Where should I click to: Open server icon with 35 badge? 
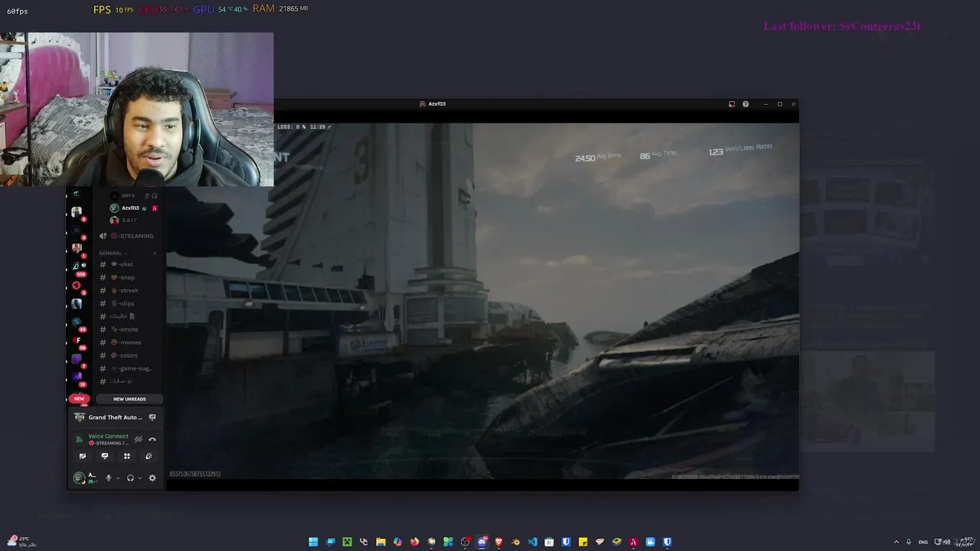pyautogui.click(x=77, y=321)
